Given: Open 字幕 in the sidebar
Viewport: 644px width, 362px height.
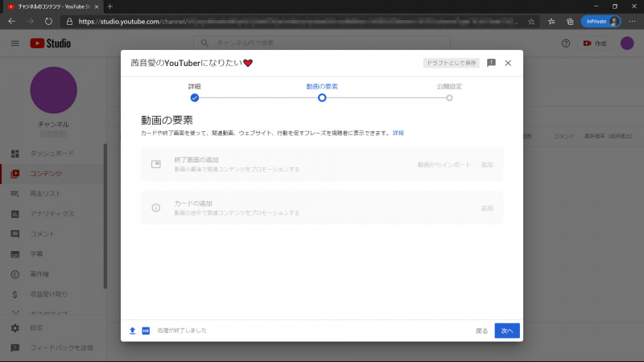Looking at the screenshot, I should 36,253.
